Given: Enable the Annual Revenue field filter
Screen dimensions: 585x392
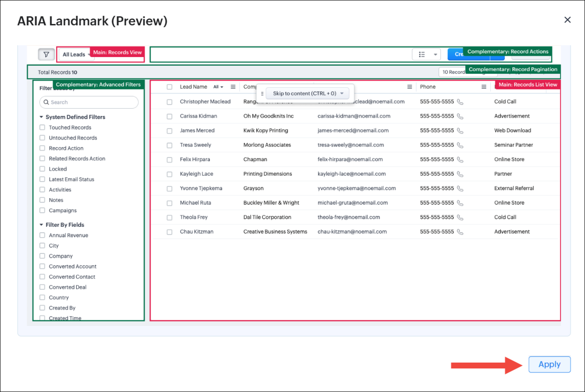Looking at the screenshot, I should point(42,235).
